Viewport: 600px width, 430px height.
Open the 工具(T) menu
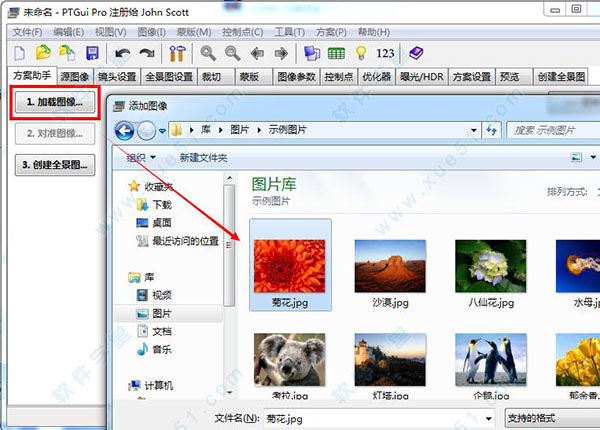(x=289, y=32)
